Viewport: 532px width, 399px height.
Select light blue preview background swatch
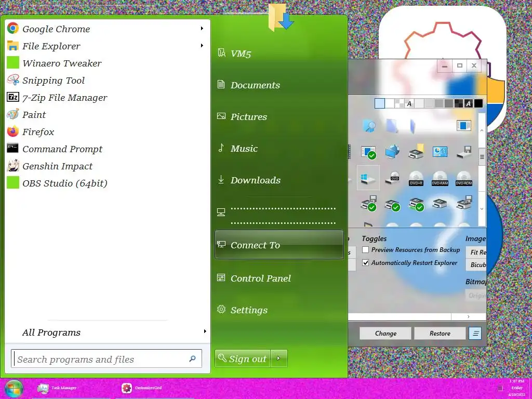[380, 103]
